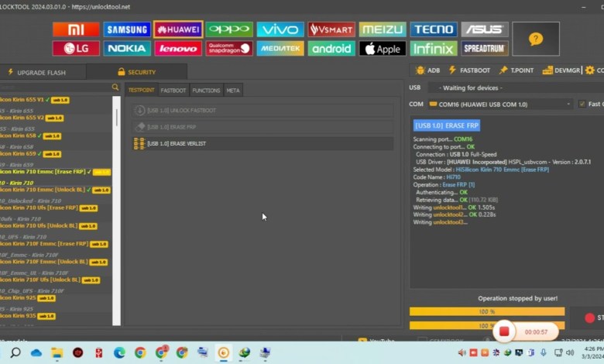This screenshot has width=604, height=364.
Task: Select the Qualcomm Snapdragon chipset icon
Action: tap(229, 49)
